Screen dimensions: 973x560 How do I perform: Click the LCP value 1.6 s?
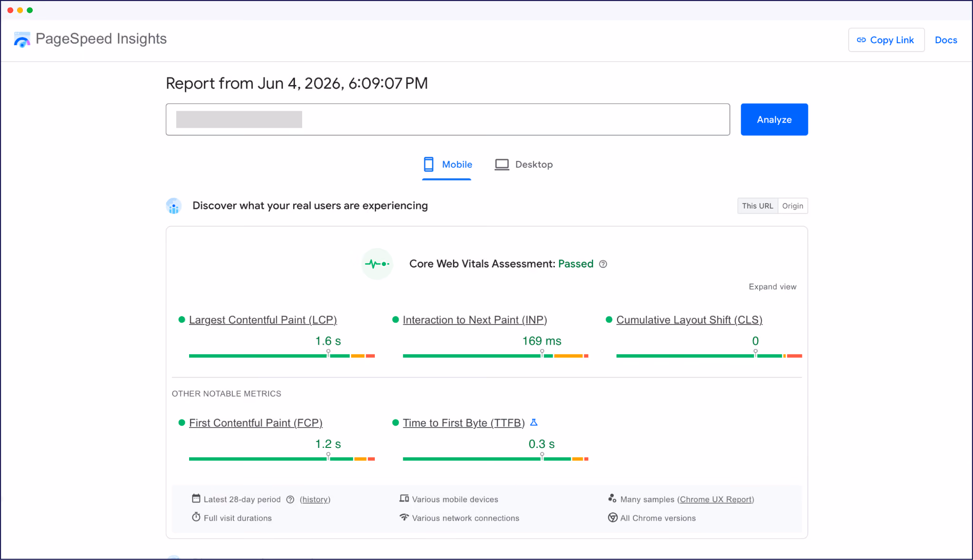pyautogui.click(x=328, y=341)
